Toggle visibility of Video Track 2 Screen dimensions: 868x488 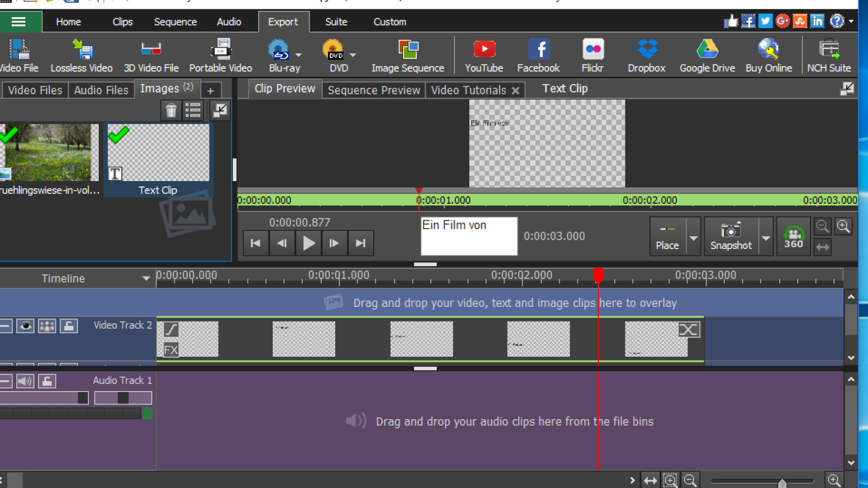(x=24, y=326)
